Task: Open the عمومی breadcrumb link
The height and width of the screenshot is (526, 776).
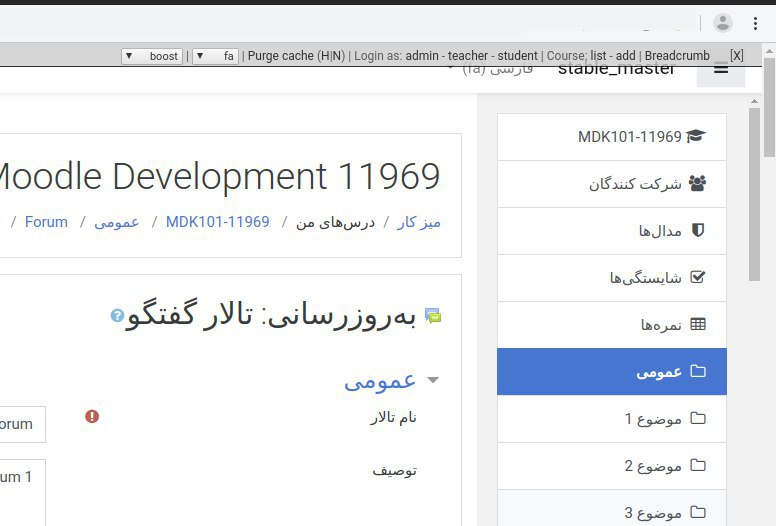Action: 116,222
